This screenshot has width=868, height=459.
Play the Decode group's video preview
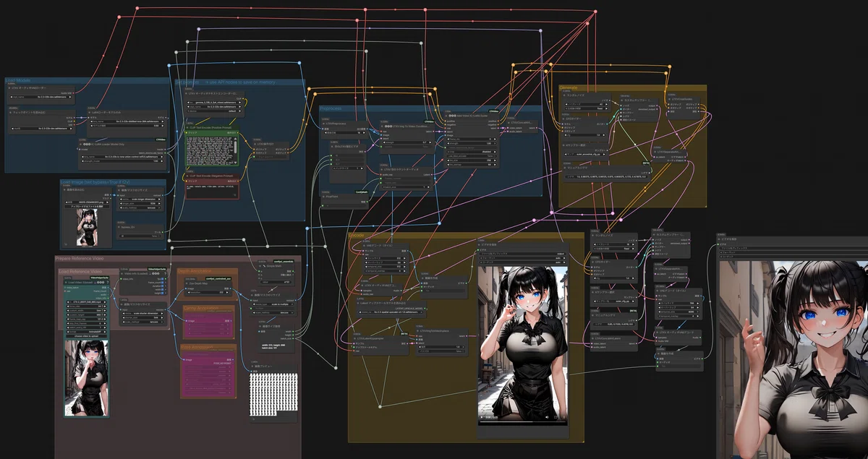pos(482,417)
